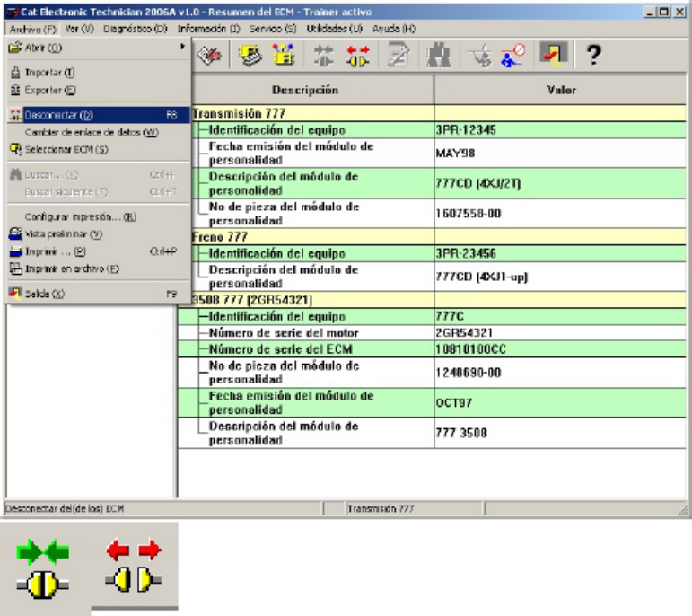Open the Información (I) menu
The width and height of the screenshot is (692, 616).
click(208, 29)
